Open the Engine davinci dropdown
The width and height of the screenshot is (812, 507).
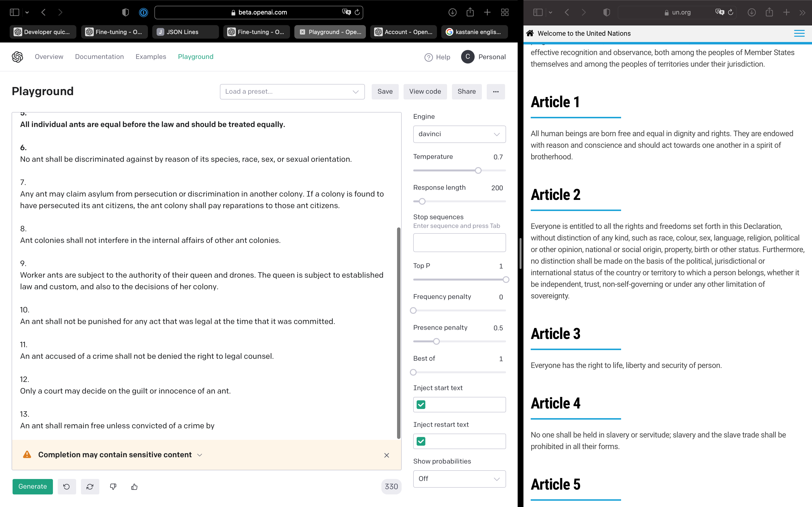(x=459, y=134)
